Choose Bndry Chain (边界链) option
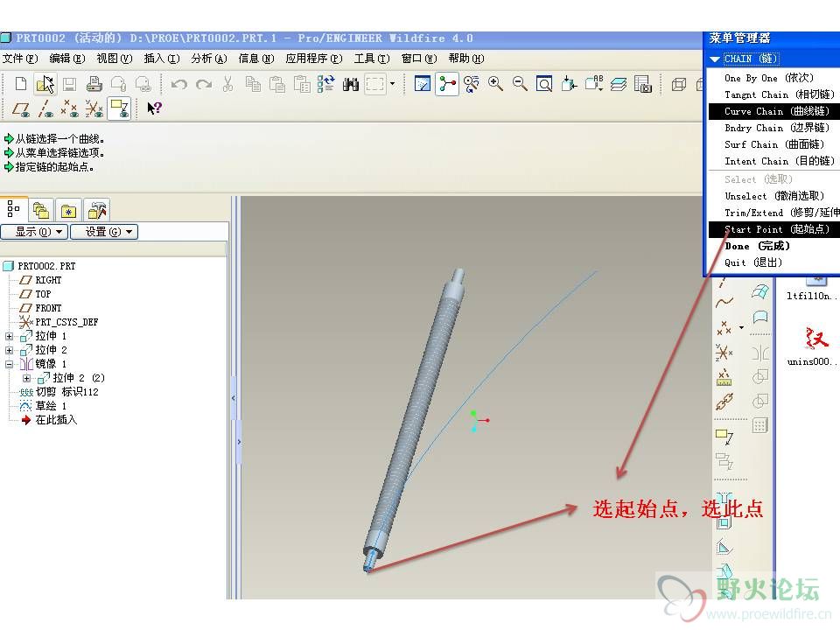840x630 pixels. pos(777,128)
